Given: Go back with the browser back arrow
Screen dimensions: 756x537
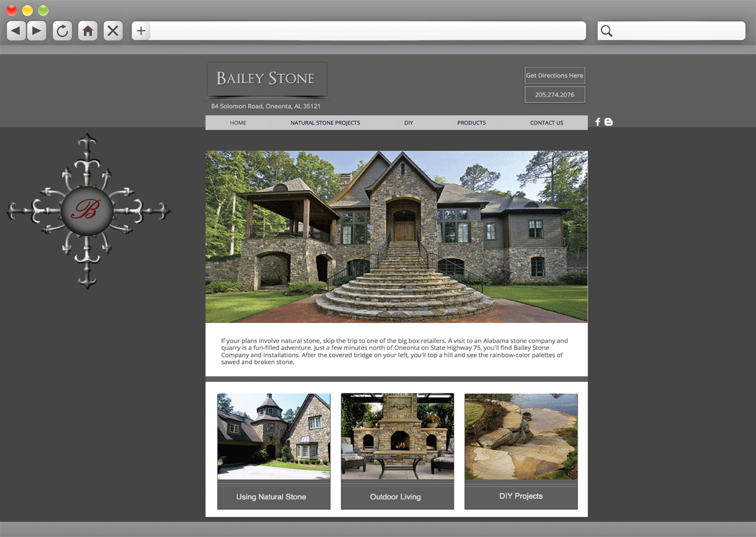Looking at the screenshot, I should 16,30.
